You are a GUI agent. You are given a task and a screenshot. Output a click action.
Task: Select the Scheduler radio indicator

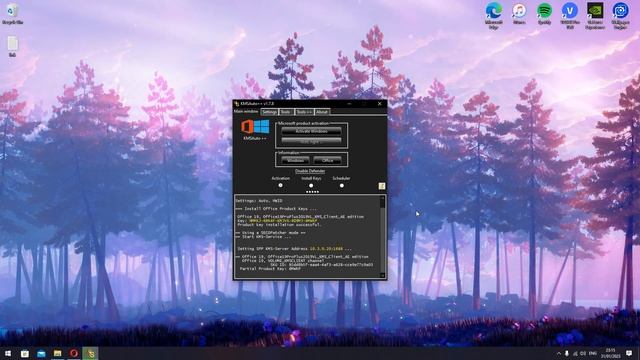(x=342, y=185)
